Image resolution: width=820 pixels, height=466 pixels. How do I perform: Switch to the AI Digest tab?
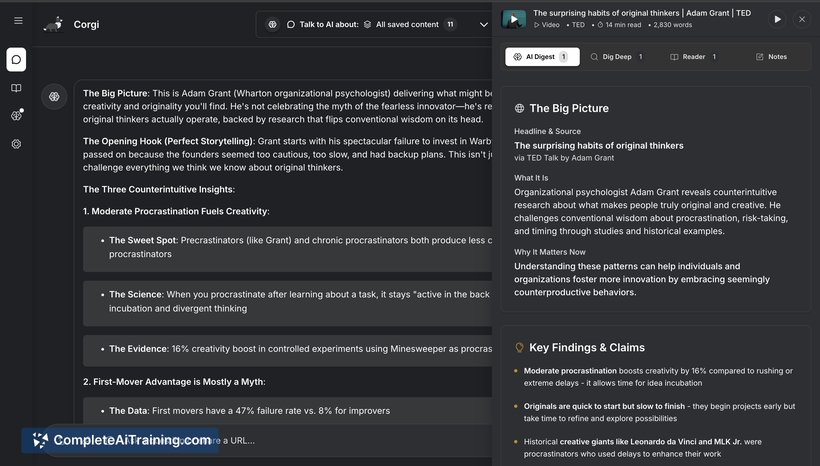pyautogui.click(x=542, y=56)
